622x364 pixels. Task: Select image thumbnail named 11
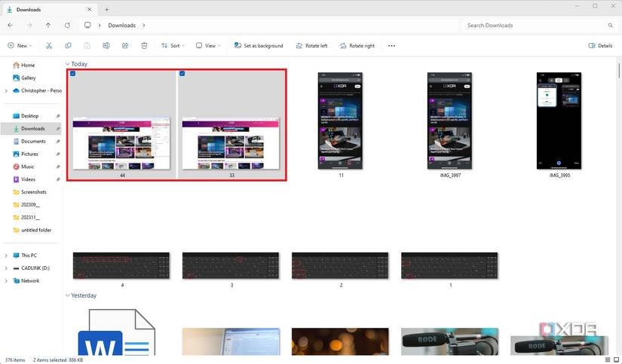pyautogui.click(x=340, y=121)
